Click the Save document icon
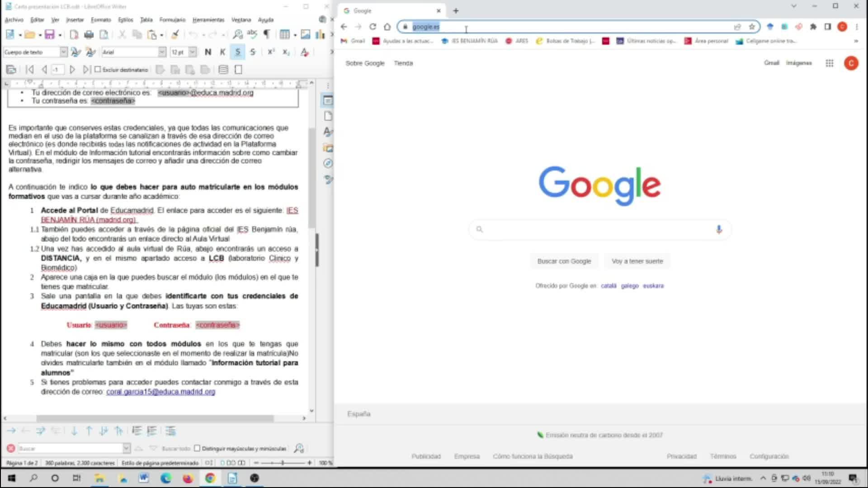The image size is (868, 488). (x=49, y=34)
